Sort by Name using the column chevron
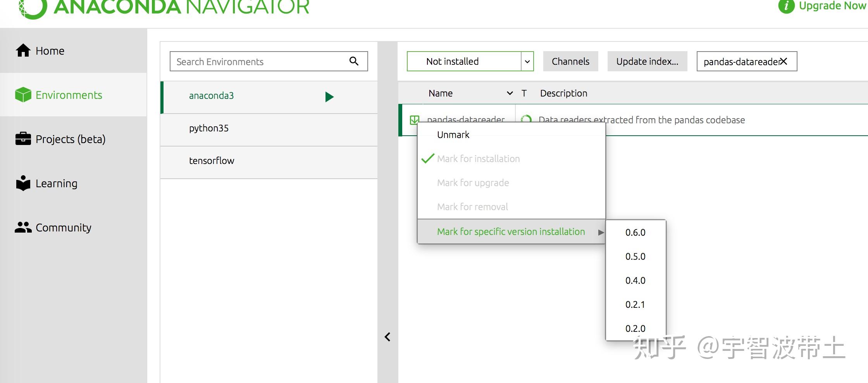868x383 pixels. point(510,93)
